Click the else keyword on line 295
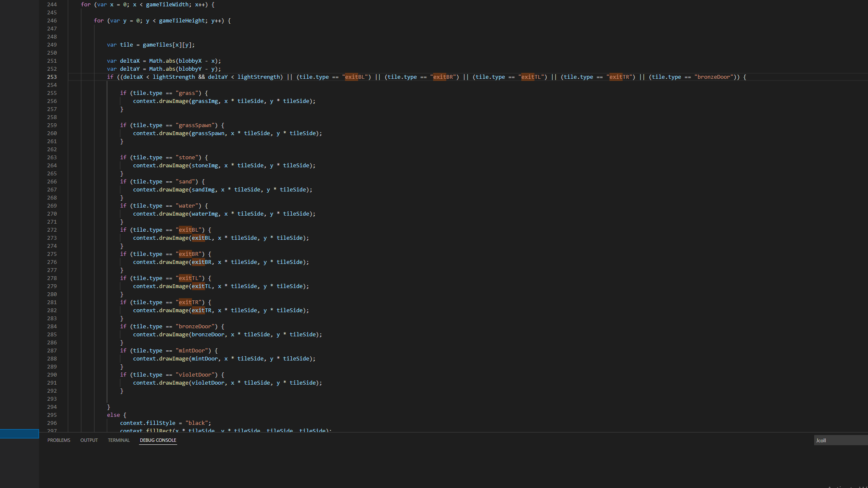 113,415
